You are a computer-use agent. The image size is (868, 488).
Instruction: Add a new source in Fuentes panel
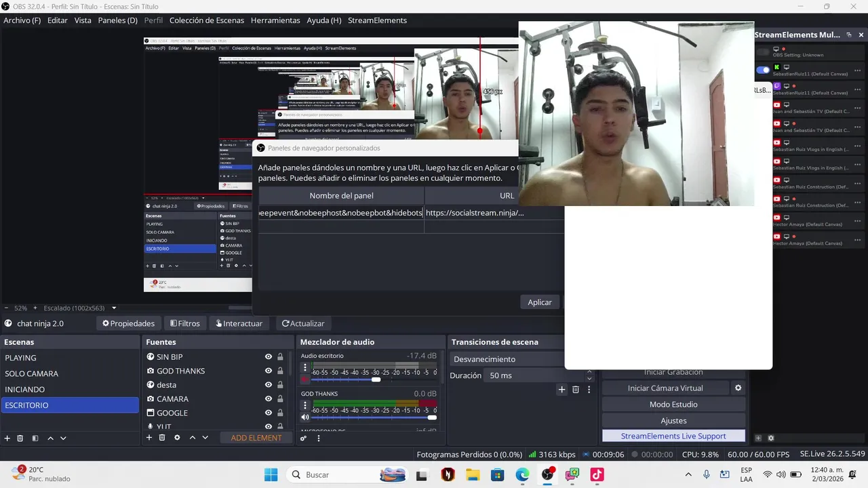[x=149, y=438]
